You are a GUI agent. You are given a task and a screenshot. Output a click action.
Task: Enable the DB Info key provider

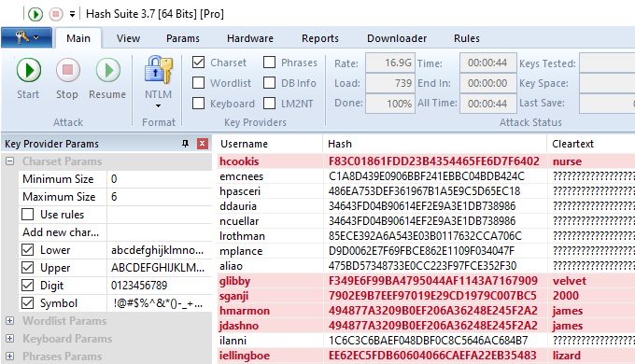[269, 82]
